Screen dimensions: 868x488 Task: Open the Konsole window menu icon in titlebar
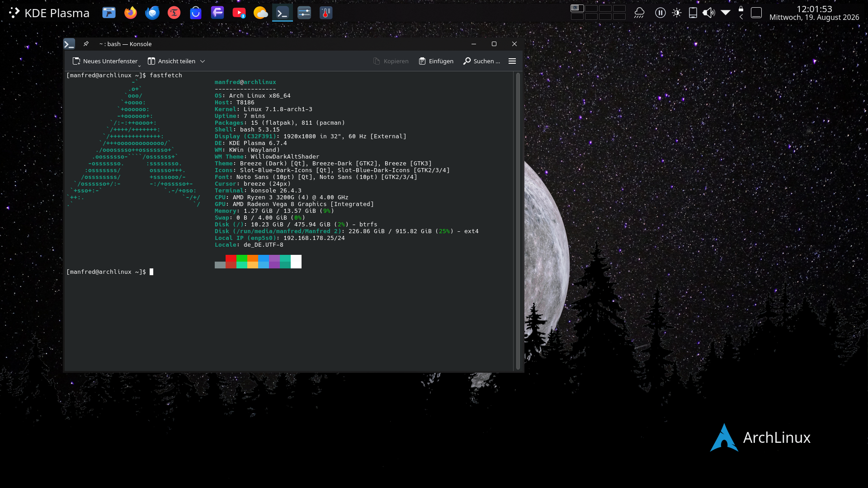pos(69,44)
